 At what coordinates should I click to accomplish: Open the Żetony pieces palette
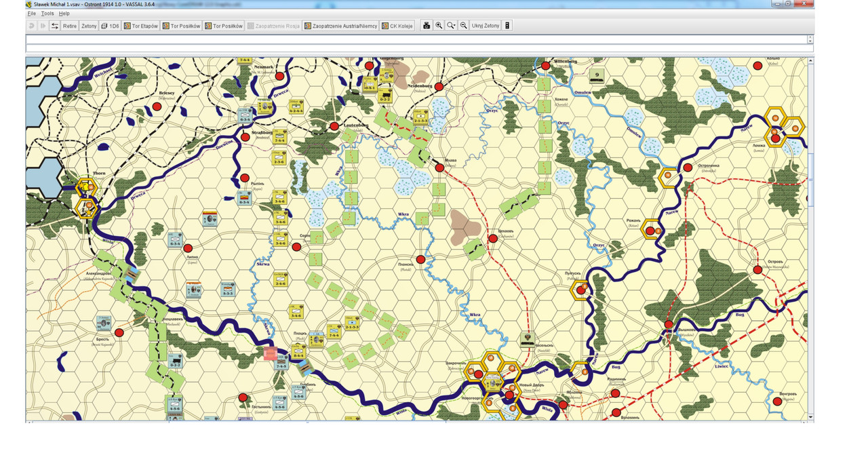coord(89,26)
